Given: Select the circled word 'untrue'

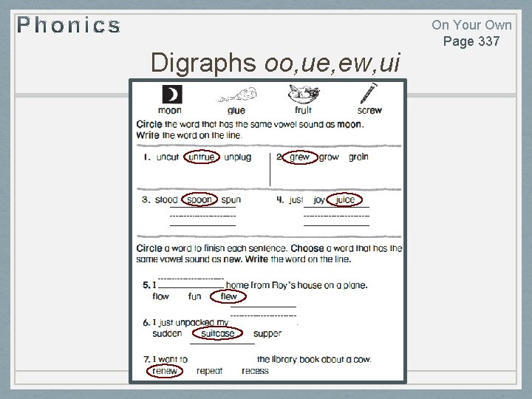Looking at the screenshot, I should (x=202, y=157).
